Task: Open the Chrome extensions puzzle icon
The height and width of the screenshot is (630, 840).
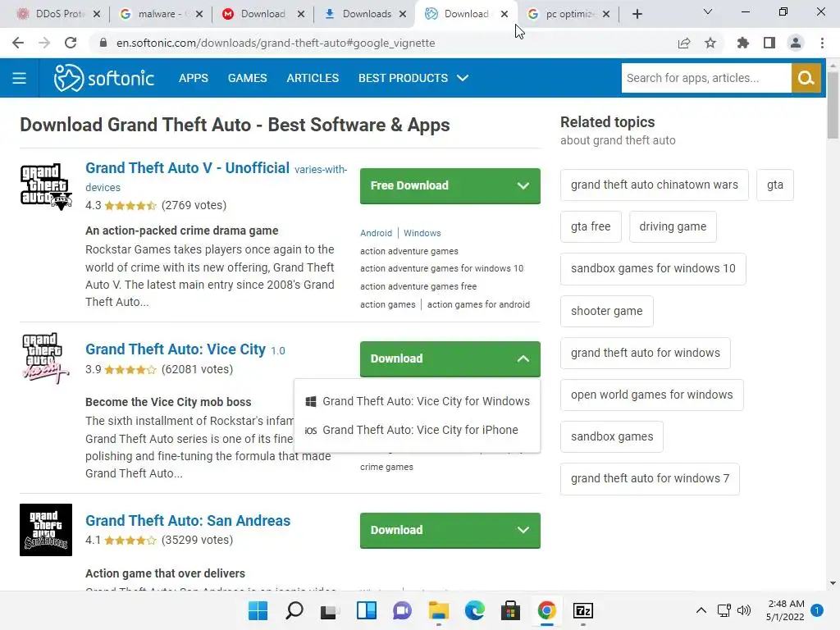Action: (743, 43)
